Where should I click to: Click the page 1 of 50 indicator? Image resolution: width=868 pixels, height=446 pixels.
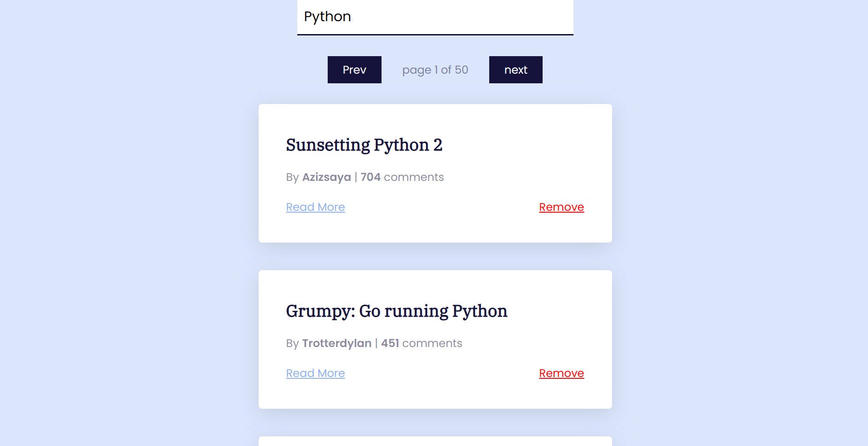435,70
